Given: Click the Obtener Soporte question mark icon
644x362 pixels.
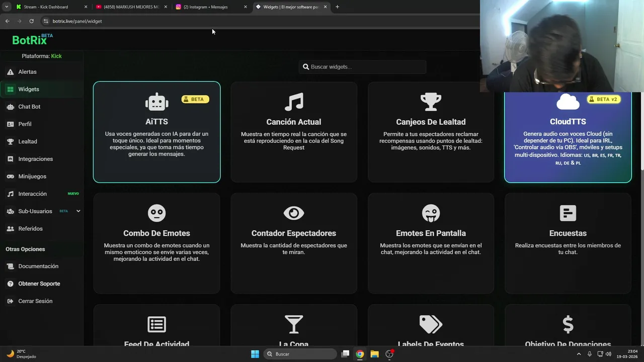Looking at the screenshot, I should pyautogui.click(x=10, y=284).
